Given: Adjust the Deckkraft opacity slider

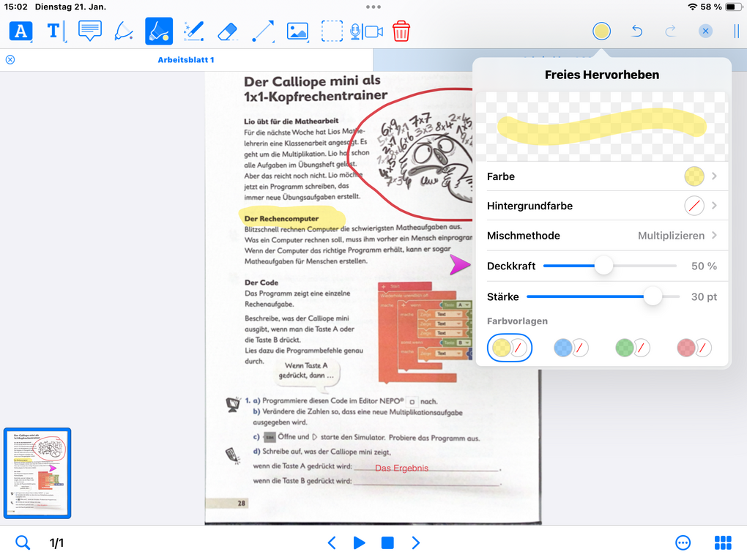Looking at the screenshot, I should tap(603, 266).
